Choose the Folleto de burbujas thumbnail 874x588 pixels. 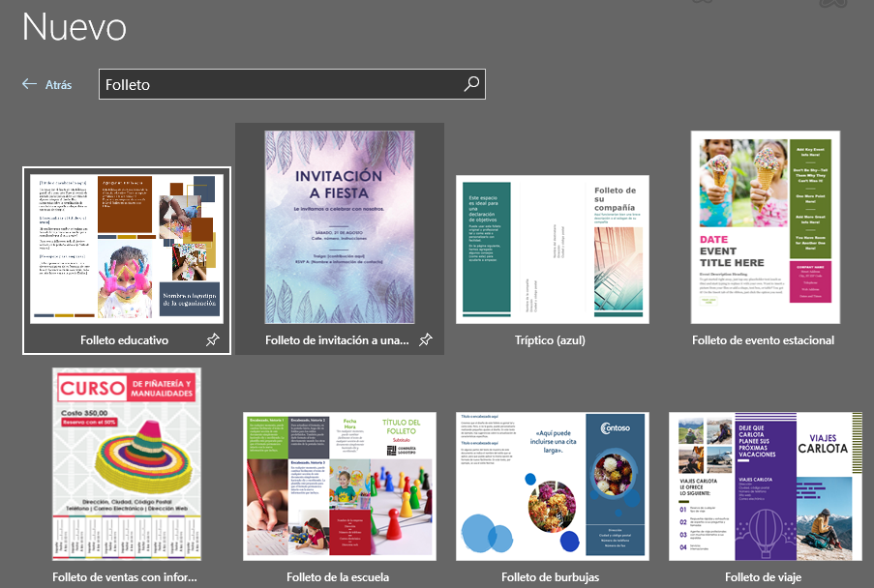553,486
